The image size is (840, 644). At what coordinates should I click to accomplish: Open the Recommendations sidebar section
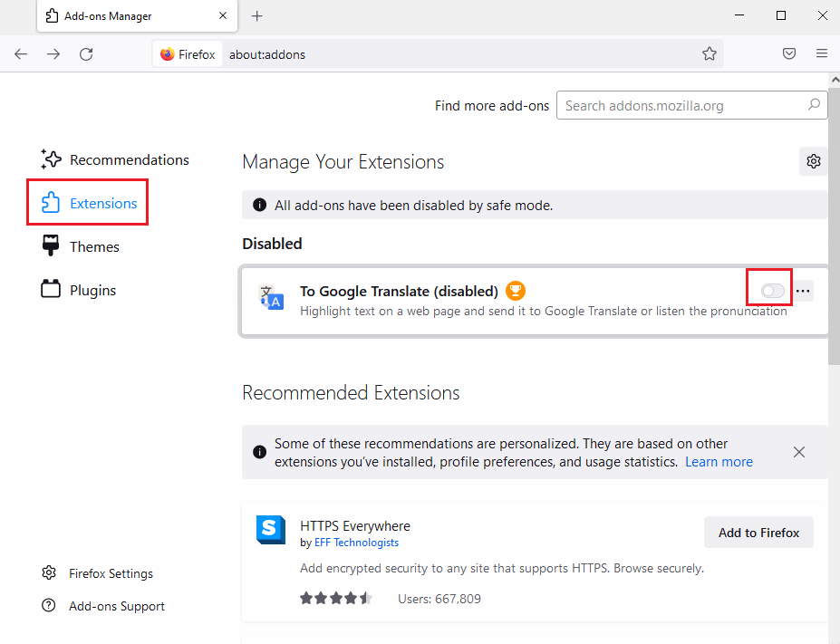coord(126,159)
